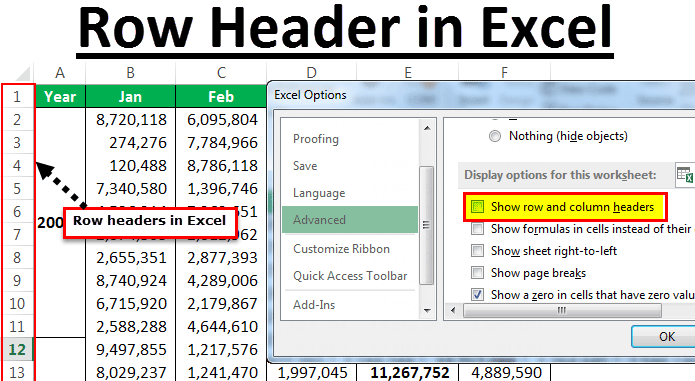Select row 2 header
This screenshot has width=695, height=381.
[x=18, y=120]
